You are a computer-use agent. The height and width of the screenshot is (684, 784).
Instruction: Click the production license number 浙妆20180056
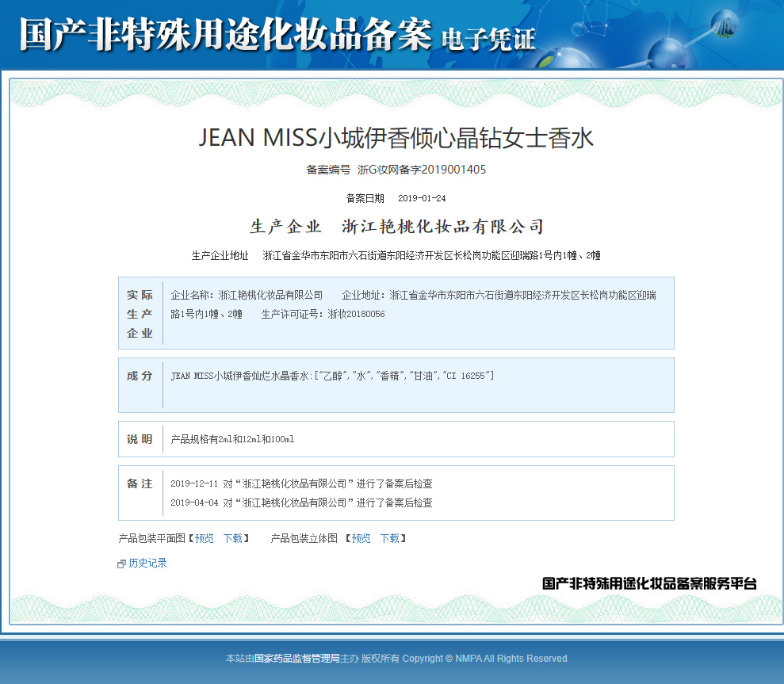[x=356, y=314]
